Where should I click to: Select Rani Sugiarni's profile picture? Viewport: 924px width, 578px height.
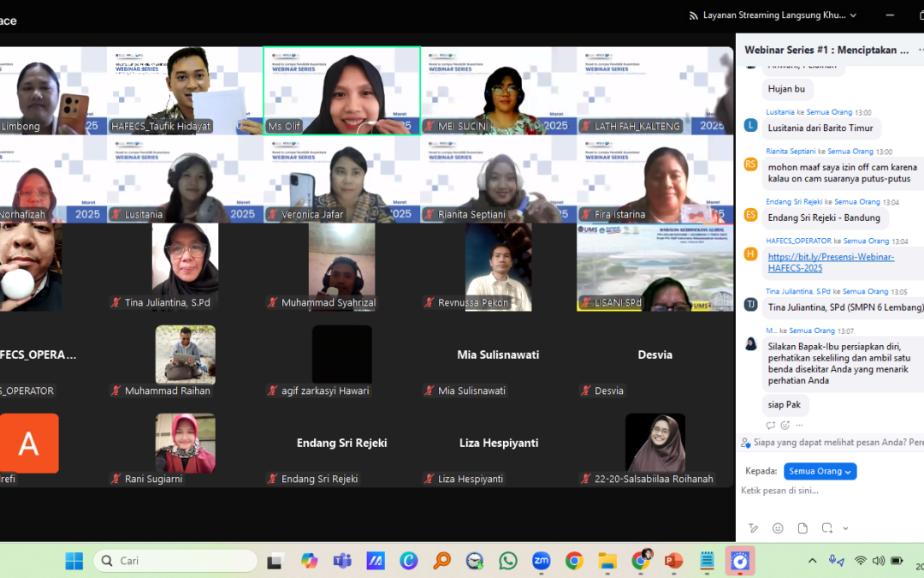click(x=185, y=443)
